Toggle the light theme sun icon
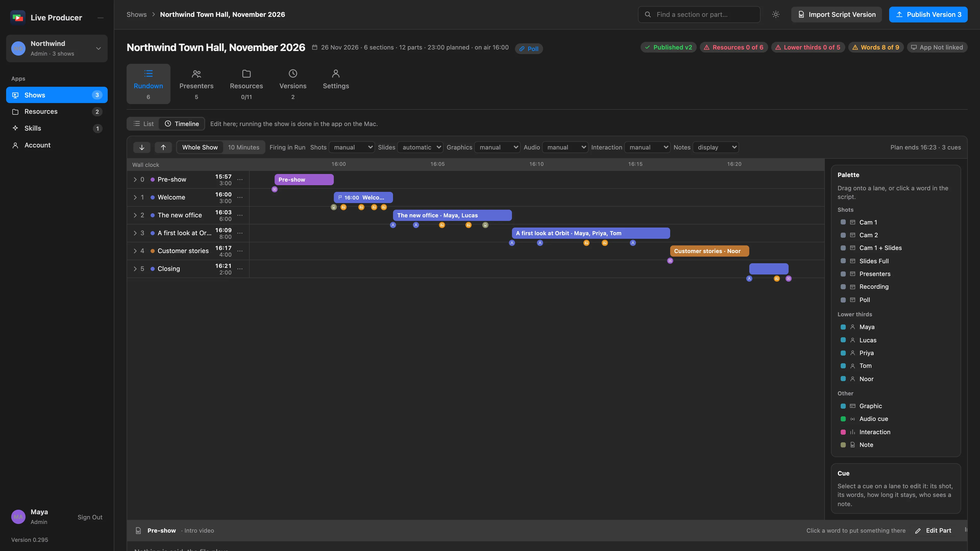 tap(776, 15)
